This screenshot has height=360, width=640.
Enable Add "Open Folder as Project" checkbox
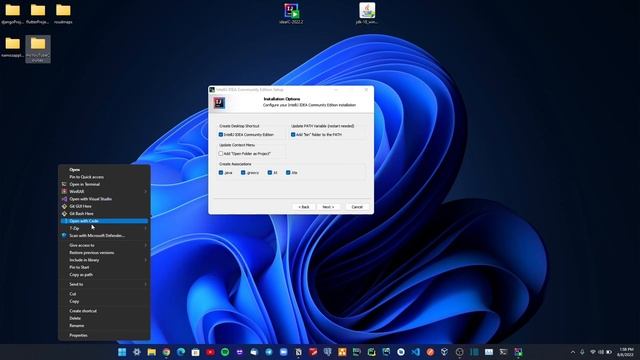click(x=221, y=153)
